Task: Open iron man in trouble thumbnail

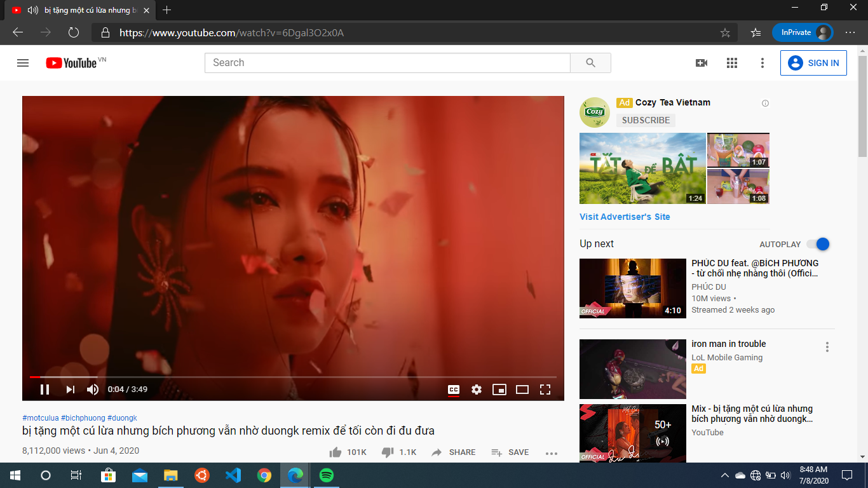Action: tap(633, 369)
